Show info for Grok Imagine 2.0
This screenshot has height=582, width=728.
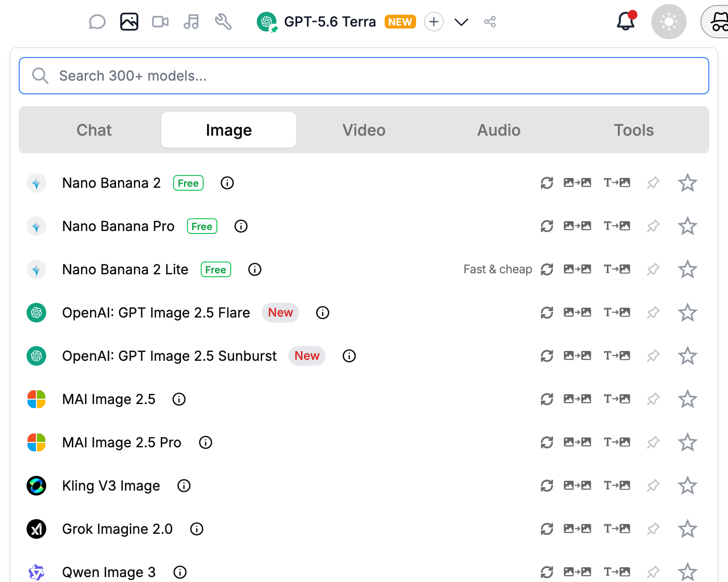click(x=197, y=529)
